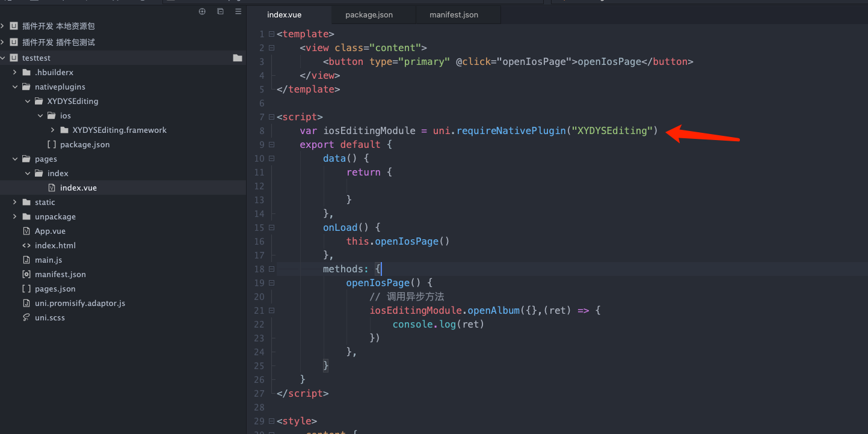Expand the 插件开发 本地资源包 project

point(2,26)
